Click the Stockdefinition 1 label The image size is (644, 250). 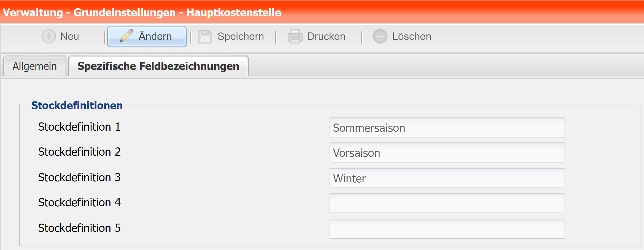click(x=79, y=127)
